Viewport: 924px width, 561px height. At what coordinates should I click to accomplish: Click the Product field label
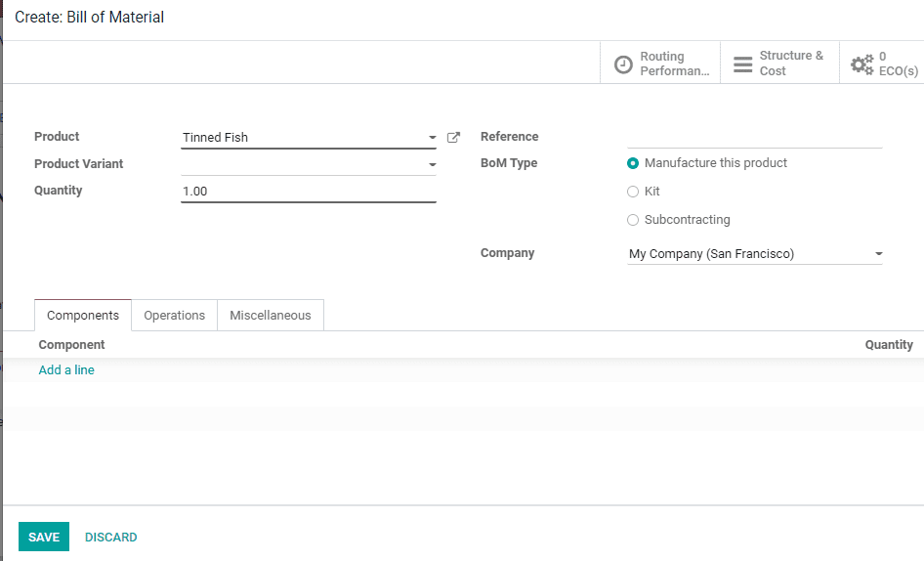57,136
